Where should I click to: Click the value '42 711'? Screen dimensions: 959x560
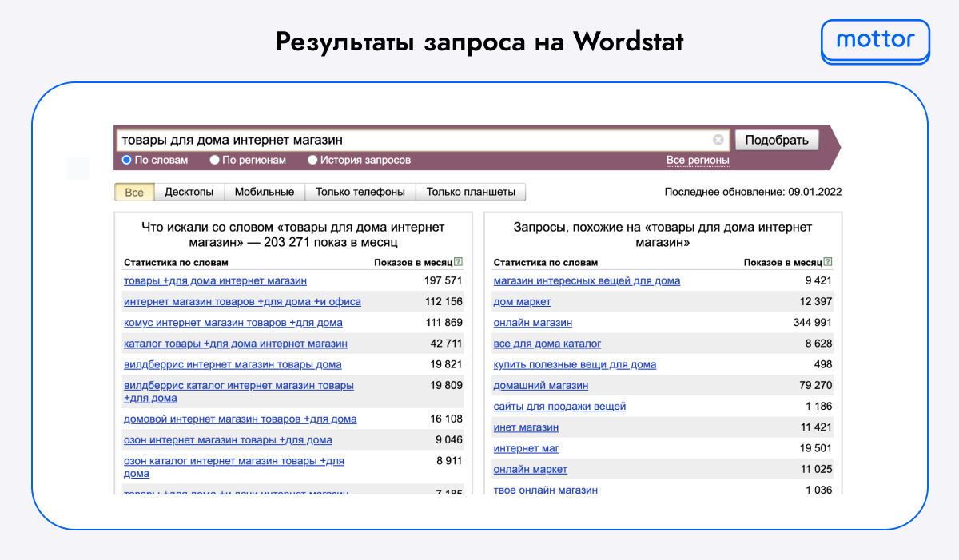coord(446,344)
